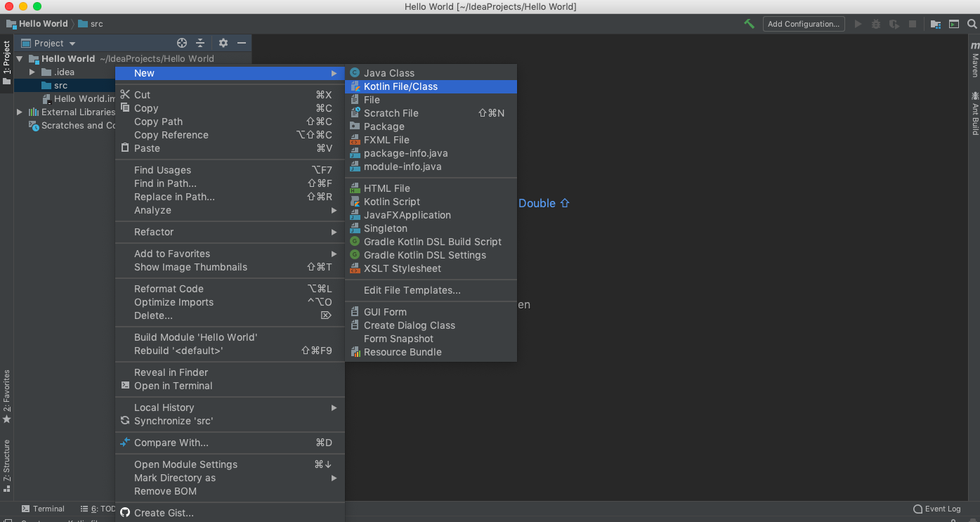Collapse the Hello World project root node
This screenshot has height=522, width=980.
pos(20,59)
